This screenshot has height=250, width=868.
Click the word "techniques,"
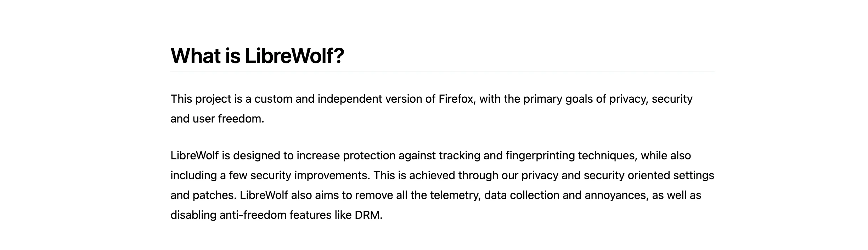coord(608,155)
